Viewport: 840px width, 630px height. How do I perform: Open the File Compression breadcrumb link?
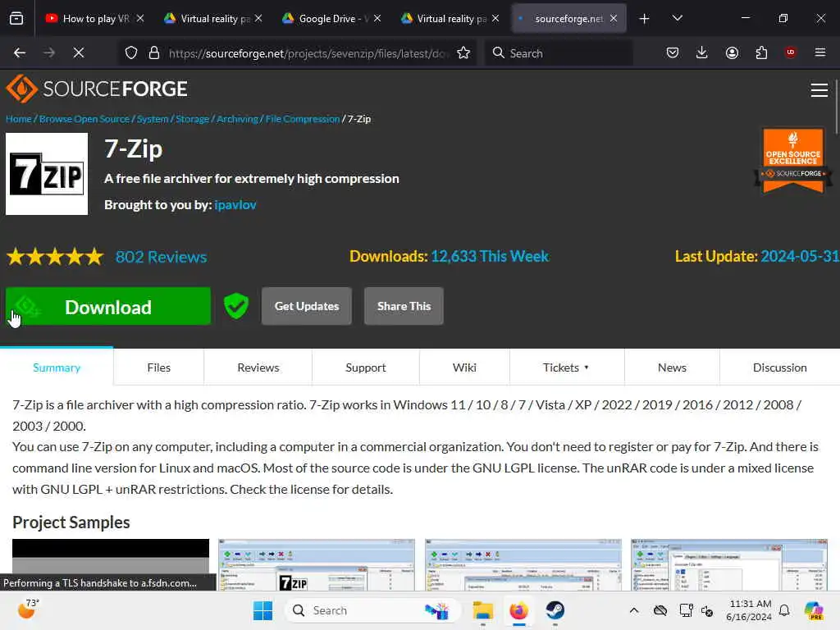pyautogui.click(x=303, y=119)
